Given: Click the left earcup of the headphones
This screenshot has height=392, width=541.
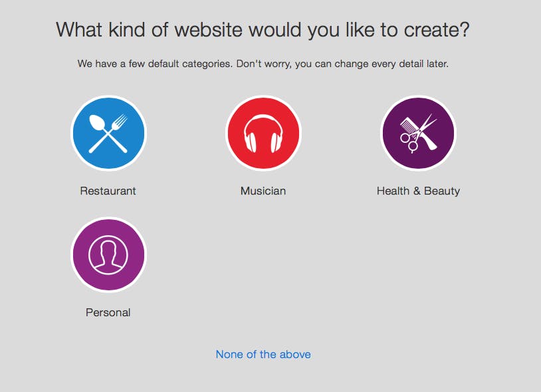Looking at the screenshot, I should (251, 142).
